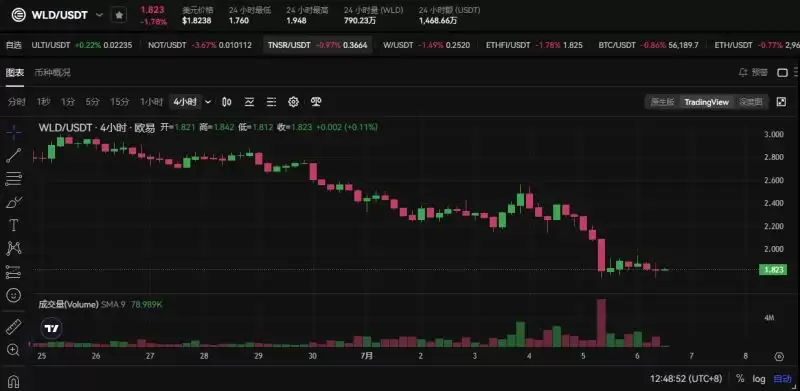
Task: Open the candlestick chart style icon
Action: click(x=227, y=102)
